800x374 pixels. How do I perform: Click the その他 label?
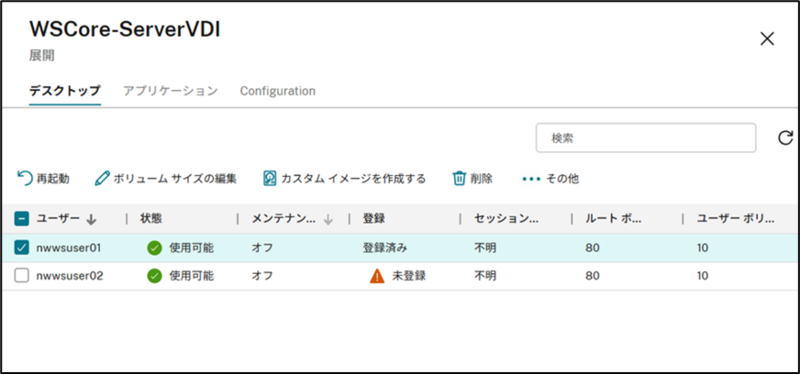click(562, 179)
